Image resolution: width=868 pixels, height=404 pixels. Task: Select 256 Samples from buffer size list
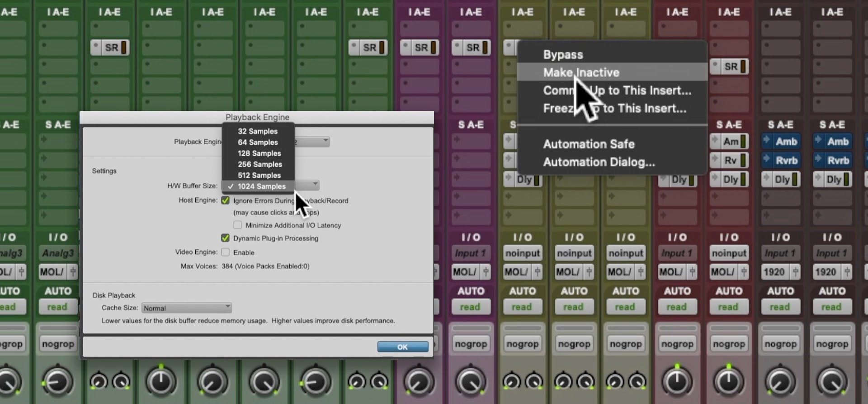point(259,164)
